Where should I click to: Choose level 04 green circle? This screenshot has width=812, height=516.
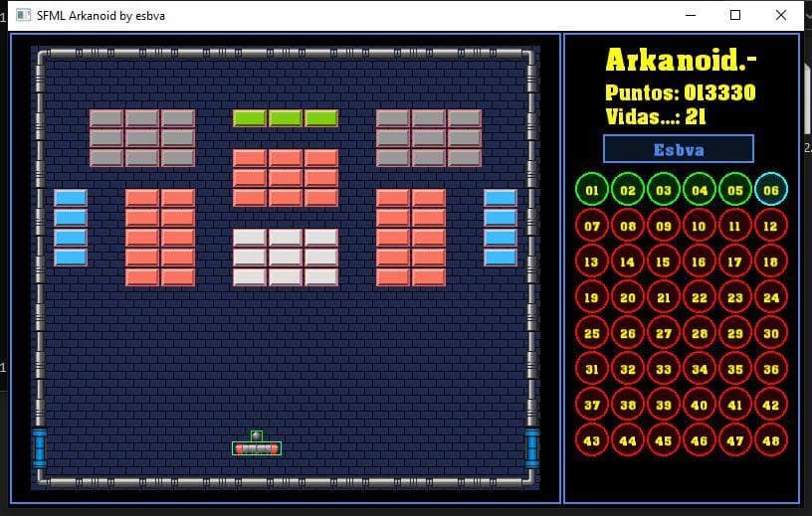tap(700, 190)
